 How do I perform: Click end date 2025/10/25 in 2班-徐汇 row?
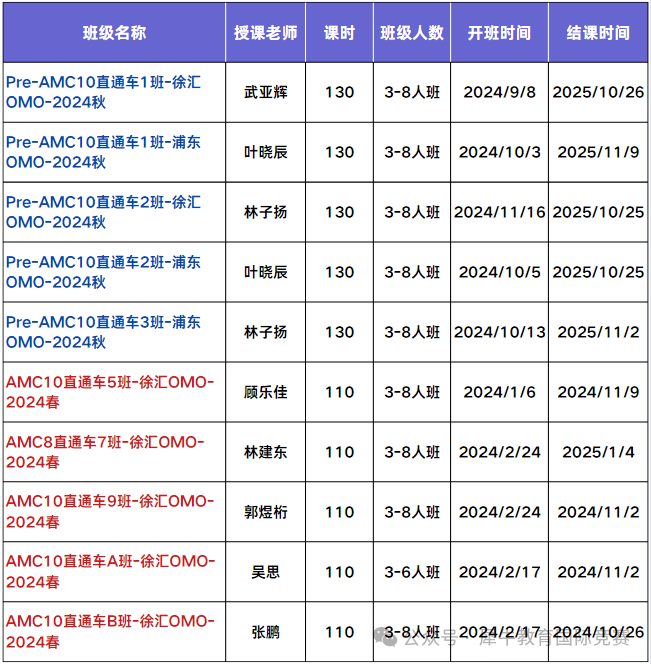[x=598, y=213]
